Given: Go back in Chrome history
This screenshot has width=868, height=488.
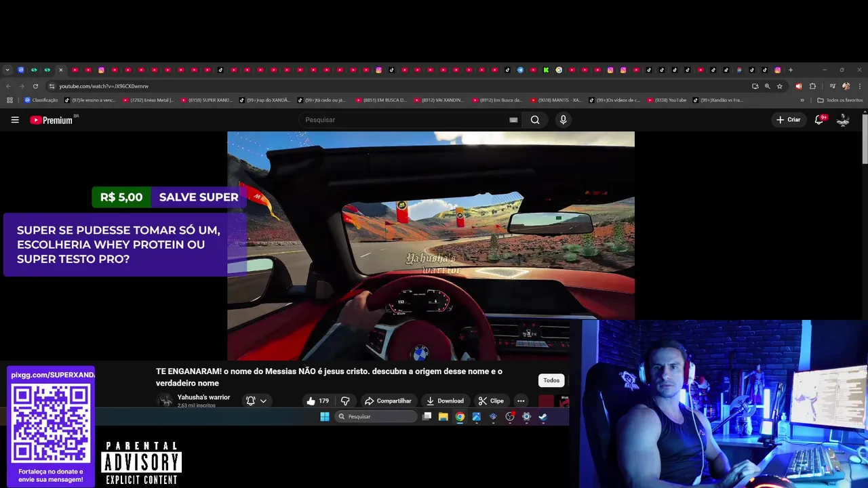Looking at the screenshot, I should pos(8,86).
